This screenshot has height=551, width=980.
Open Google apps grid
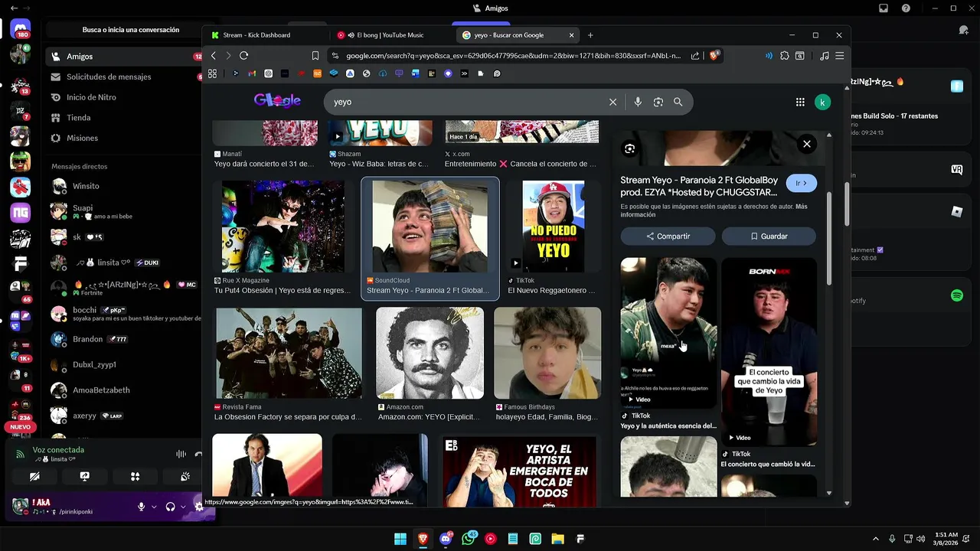pyautogui.click(x=800, y=102)
